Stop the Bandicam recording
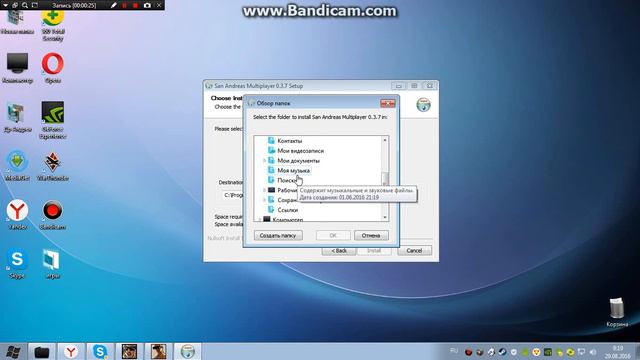Viewport: 640px width, 360px height. coord(135,5)
